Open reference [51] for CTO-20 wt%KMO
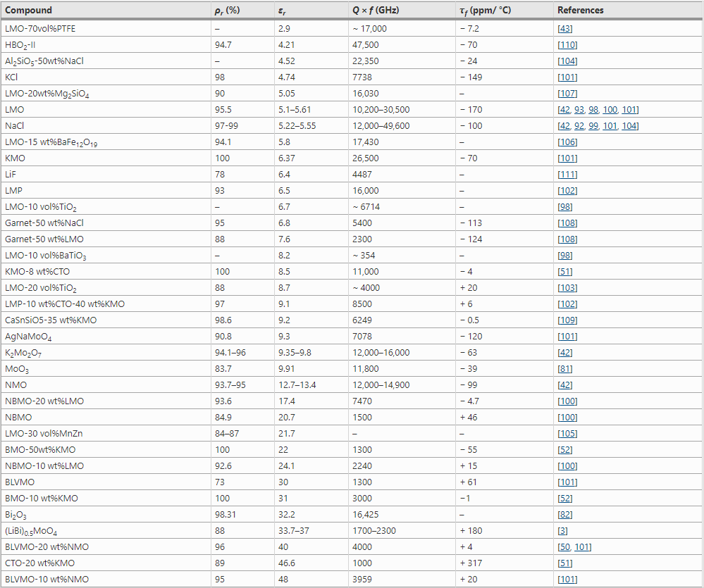This screenshot has height=588, width=704. click(564, 563)
